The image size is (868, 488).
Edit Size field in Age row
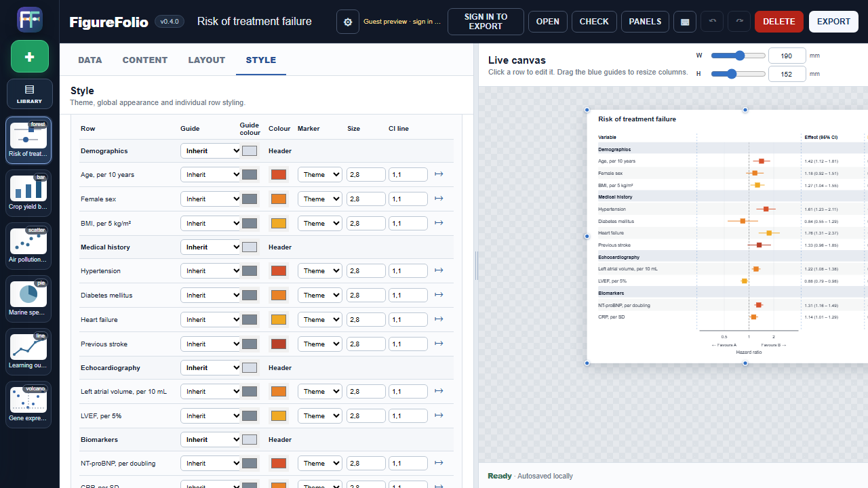pos(366,175)
